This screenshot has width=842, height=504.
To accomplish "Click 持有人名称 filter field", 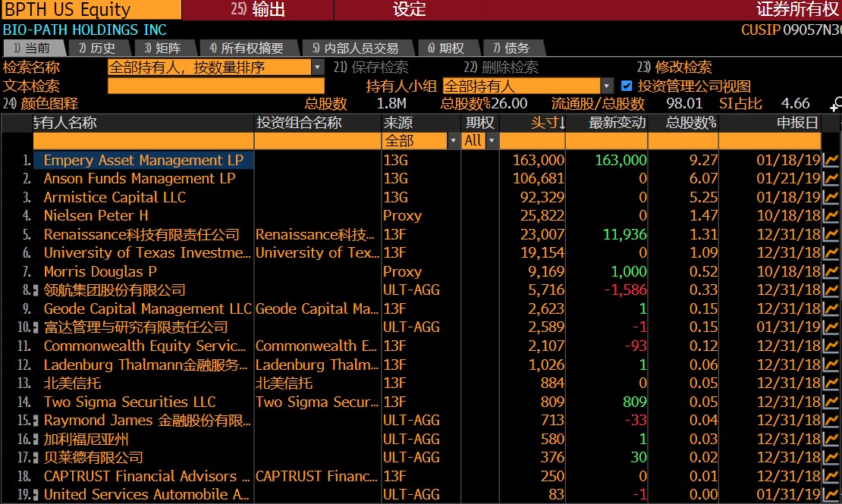I will coord(143,141).
